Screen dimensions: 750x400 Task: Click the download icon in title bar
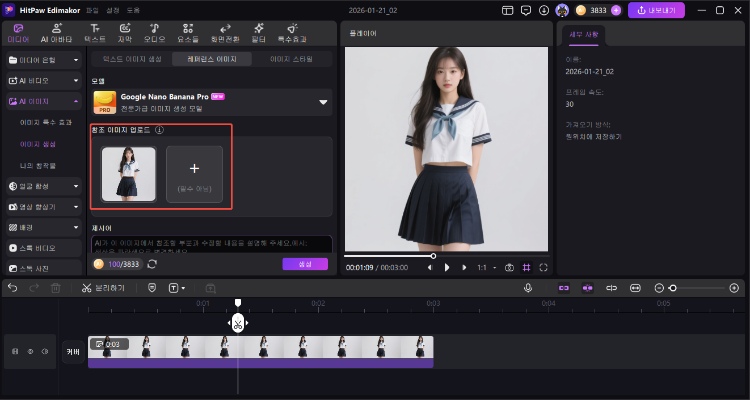(x=544, y=10)
